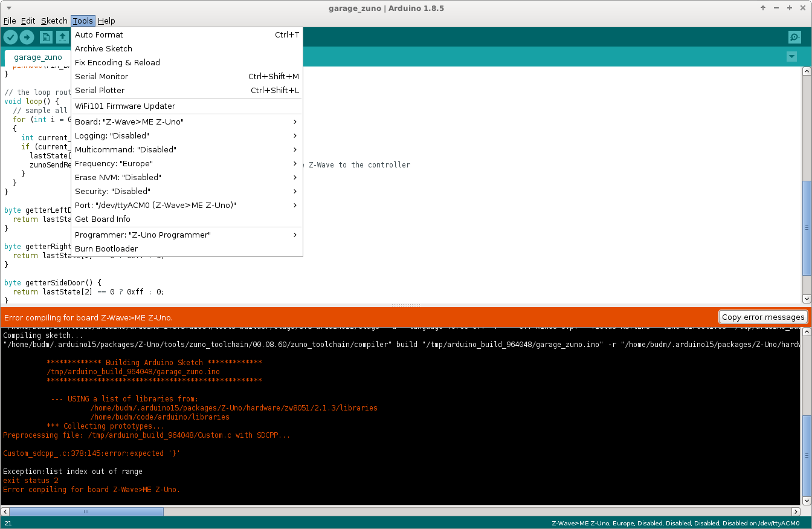Click the editor scrollbar up arrow

pyautogui.click(x=807, y=71)
